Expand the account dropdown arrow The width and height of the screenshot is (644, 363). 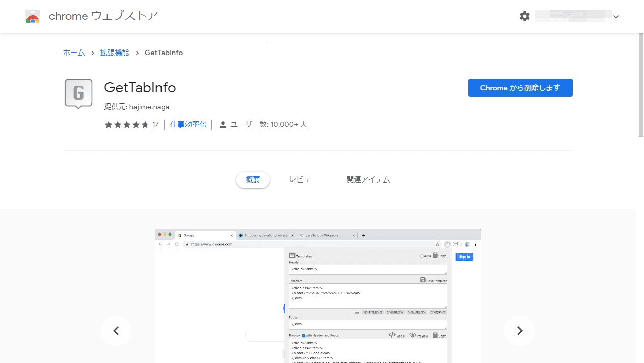pyautogui.click(x=616, y=17)
